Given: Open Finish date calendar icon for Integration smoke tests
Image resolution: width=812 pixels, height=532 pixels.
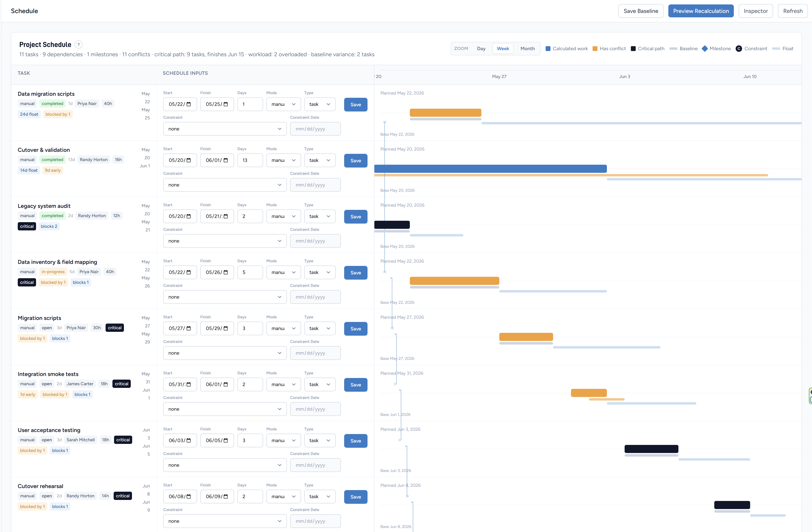Looking at the screenshot, I should click(225, 385).
